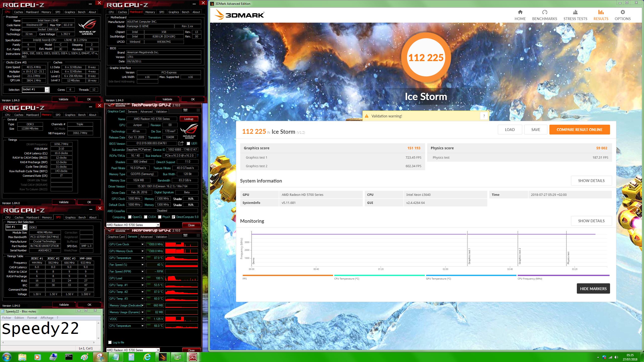Open the hamburger menu in the GPU-Z Sensors window
This screenshot has height=362, width=644.
coord(198,235)
